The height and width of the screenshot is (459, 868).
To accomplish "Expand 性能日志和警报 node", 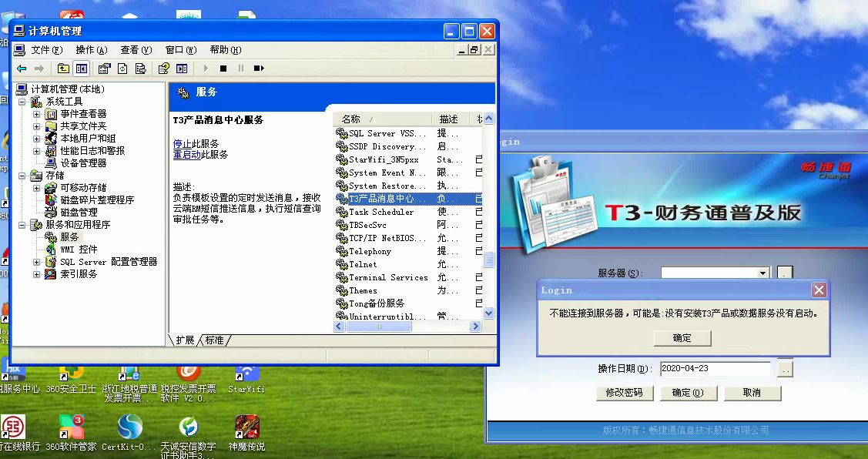I will [36, 151].
